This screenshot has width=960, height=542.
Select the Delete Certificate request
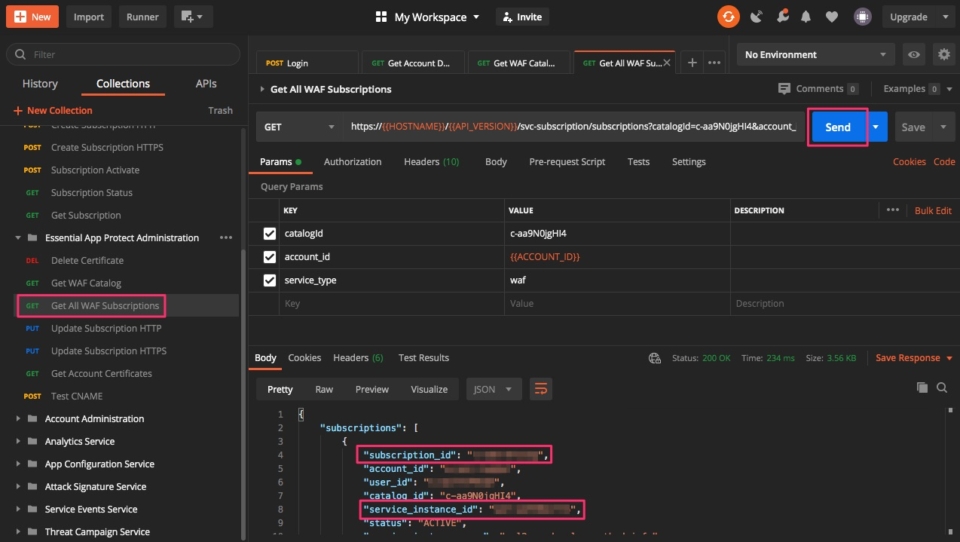click(x=87, y=260)
